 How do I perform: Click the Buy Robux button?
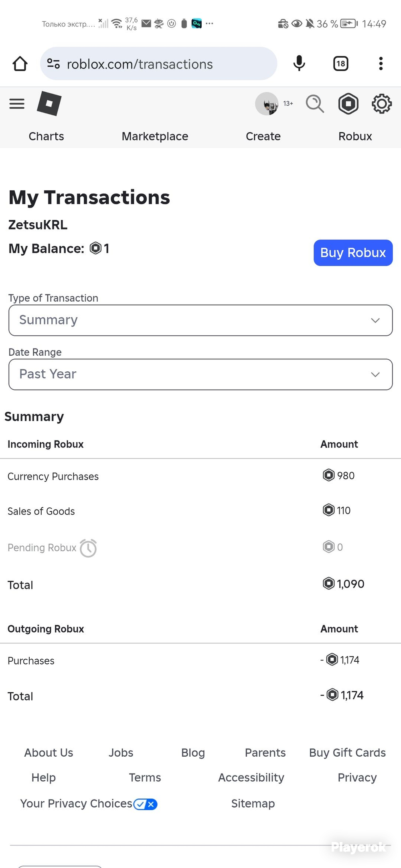[353, 253]
